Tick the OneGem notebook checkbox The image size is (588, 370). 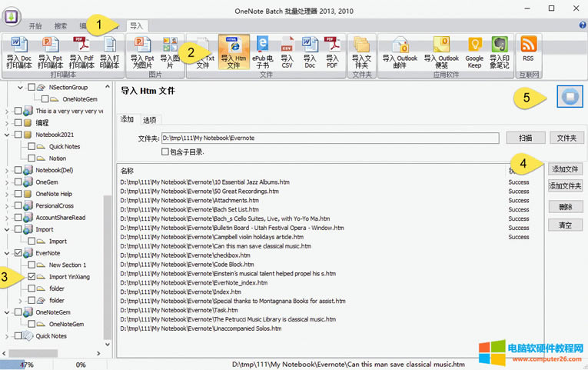pyautogui.click(x=18, y=182)
